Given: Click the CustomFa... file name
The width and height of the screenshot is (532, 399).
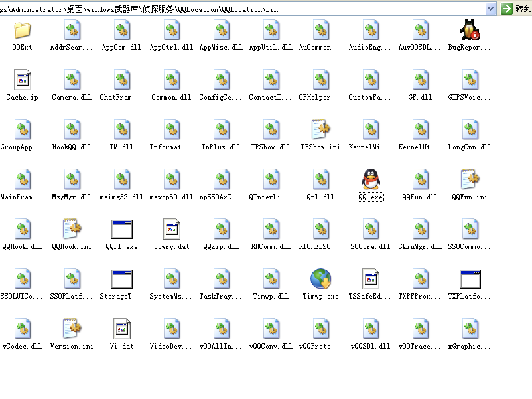Looking at the screenshot, I should pyautogui.click(x=370, y=98).
